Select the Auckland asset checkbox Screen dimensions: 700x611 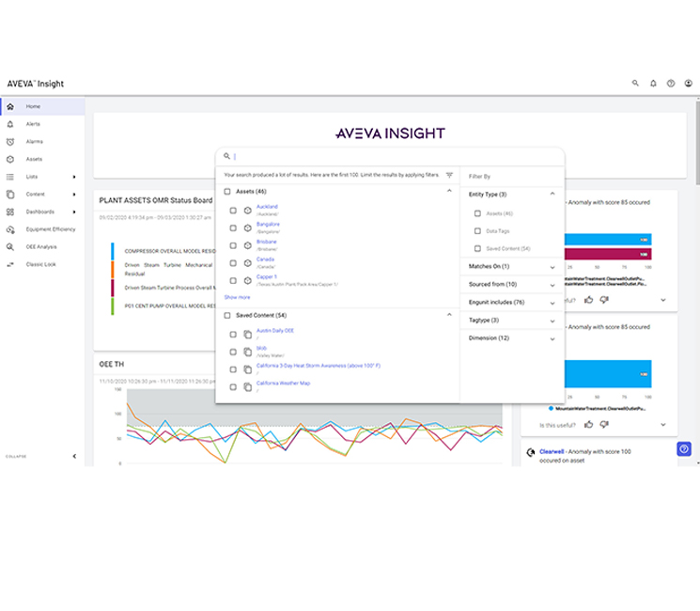click(x=233, y=209)
